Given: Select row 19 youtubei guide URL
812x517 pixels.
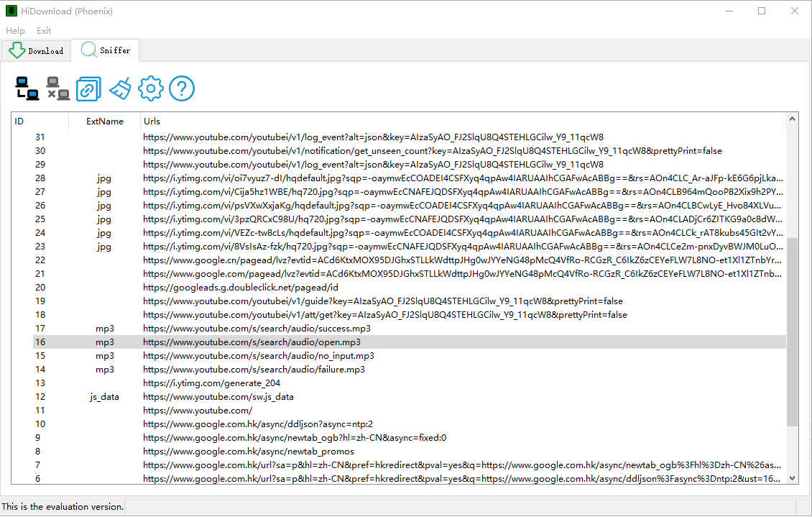Looking at the screenshot, I should point(383,301).
